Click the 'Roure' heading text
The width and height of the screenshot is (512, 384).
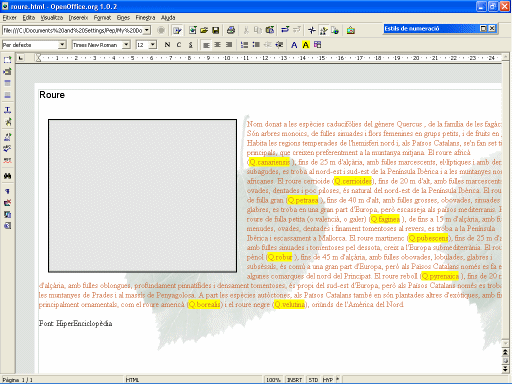(x=52, y=95)
